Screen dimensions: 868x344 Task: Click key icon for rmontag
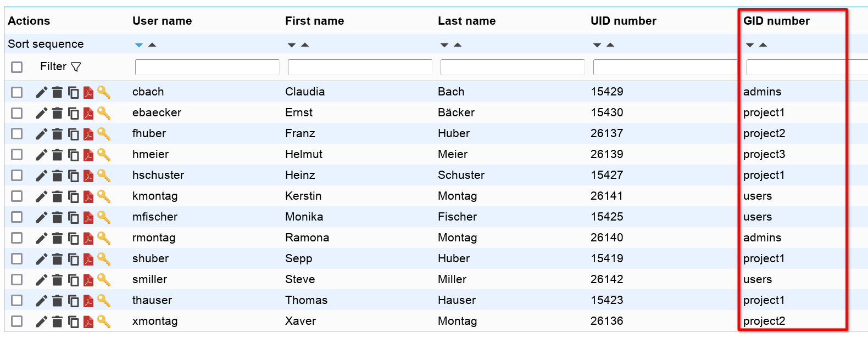[x=104, y=238]
